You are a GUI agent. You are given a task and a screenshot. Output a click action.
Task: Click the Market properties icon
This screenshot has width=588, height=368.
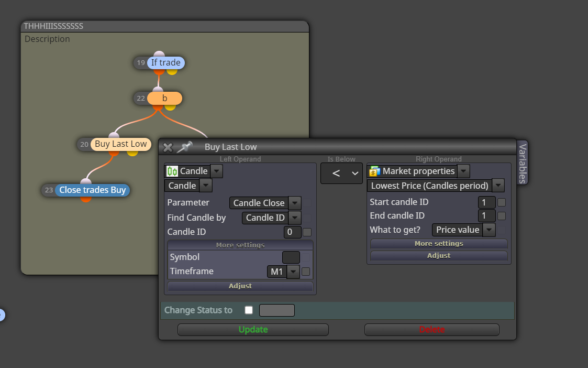click(x=374, y=171)
